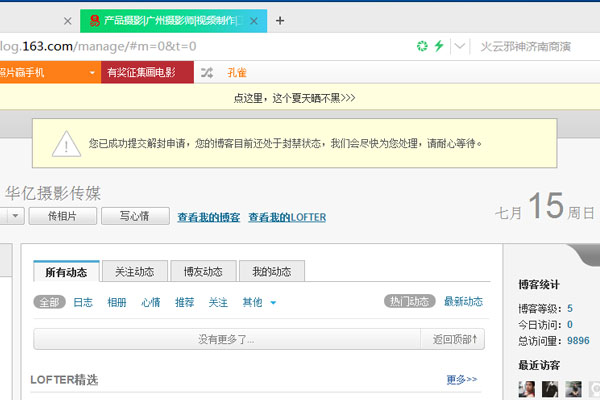Open the 查看我的博客 link
The width and height of the screenshot is (600, 400).
[208, 217]
